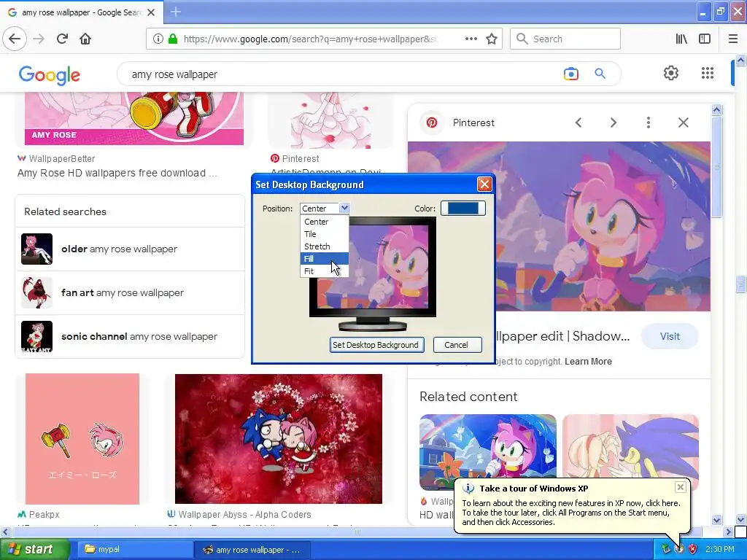Open the background Color picker swatch
The image size is (747, 560).
click(x=462, y=208)
